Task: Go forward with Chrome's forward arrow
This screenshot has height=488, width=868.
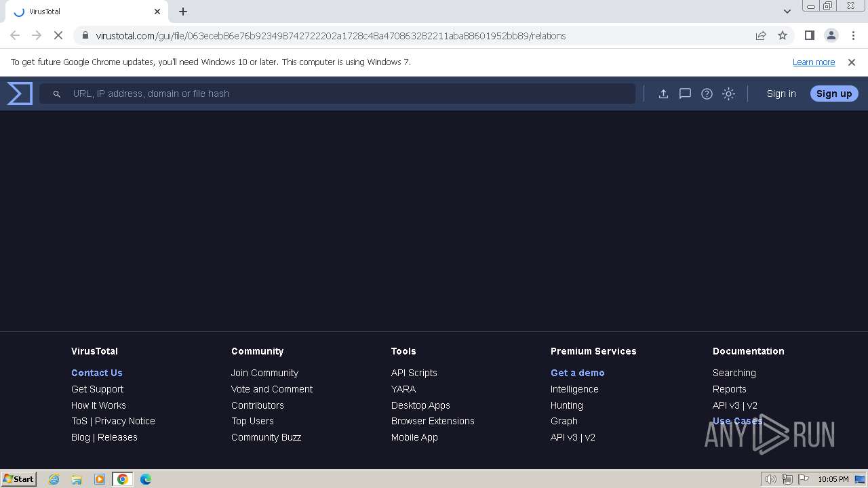Action: [37, 35]
